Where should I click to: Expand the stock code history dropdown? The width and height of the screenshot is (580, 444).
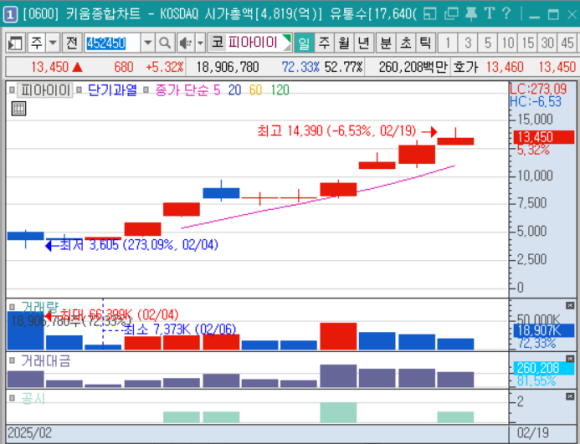(148, 44)
